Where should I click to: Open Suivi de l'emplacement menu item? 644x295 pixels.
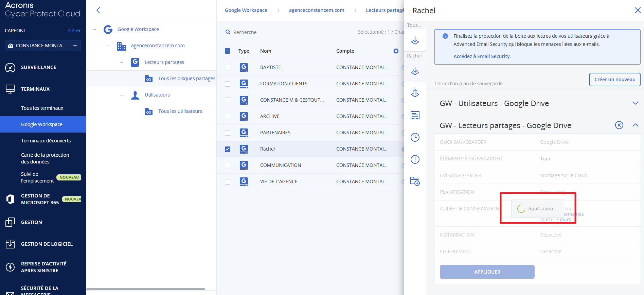tap(37, 177)
